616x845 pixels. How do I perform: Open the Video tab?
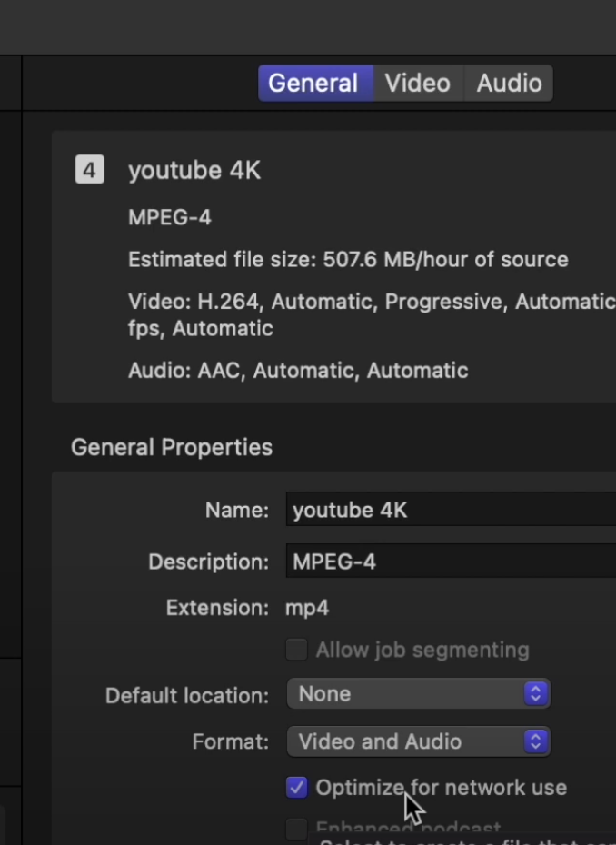click(x=418, y=83)
